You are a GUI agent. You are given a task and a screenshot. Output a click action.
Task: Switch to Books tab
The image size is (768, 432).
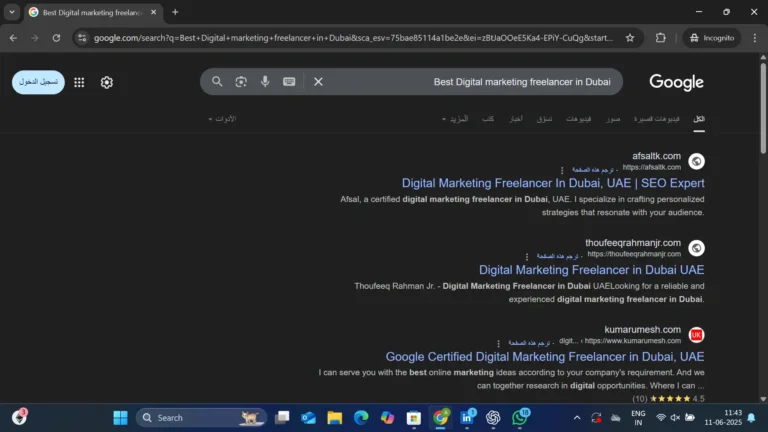(488, 119)
